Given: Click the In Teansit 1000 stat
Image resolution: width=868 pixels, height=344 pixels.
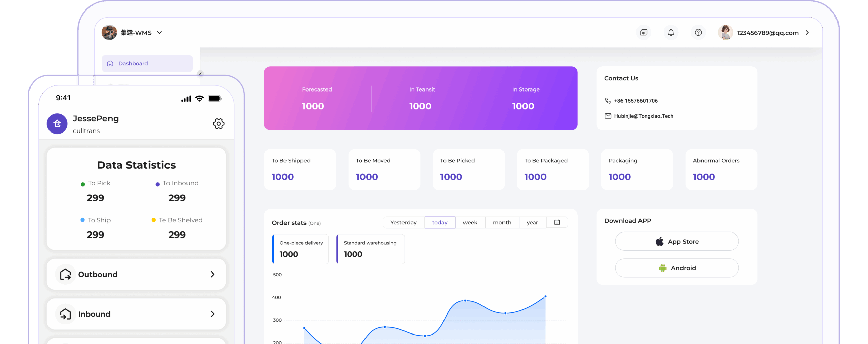Looking at the screenshot, I should click(422, 98).
